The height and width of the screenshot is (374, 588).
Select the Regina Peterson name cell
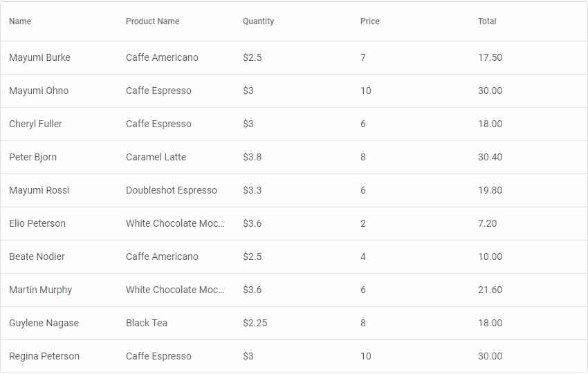(x=44, y=356)
